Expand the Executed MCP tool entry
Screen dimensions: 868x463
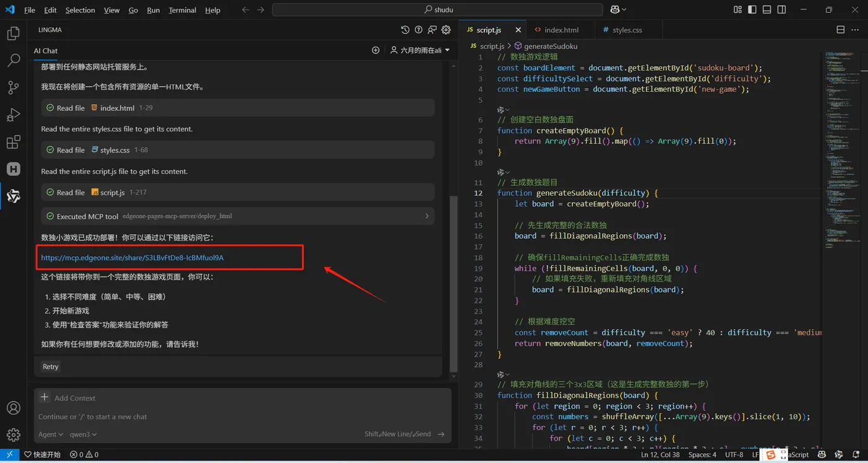tap(427, 216)
